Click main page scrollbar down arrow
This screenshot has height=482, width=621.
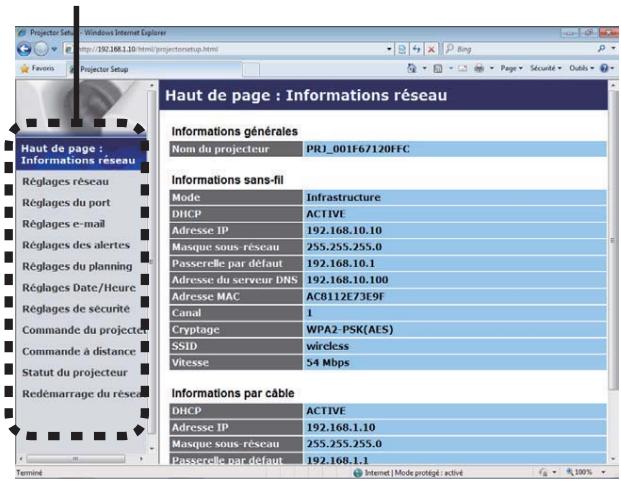click(613, 459)
